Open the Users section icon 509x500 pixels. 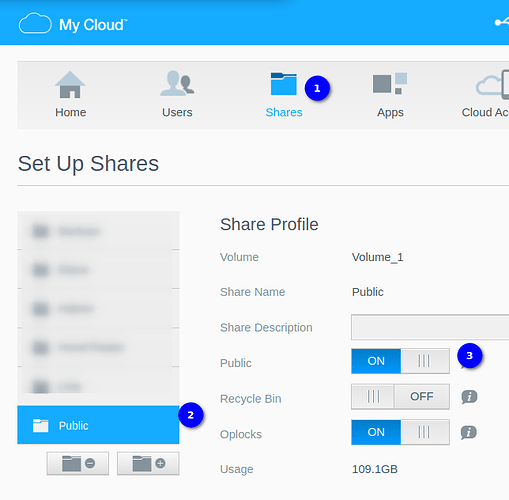point(177,83)
